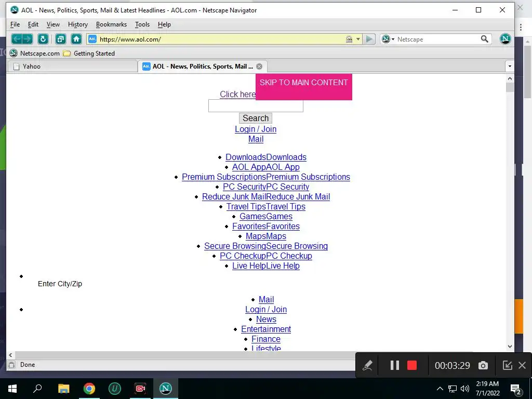
Task: Click the status bar security icon
Action: (11, 365)
